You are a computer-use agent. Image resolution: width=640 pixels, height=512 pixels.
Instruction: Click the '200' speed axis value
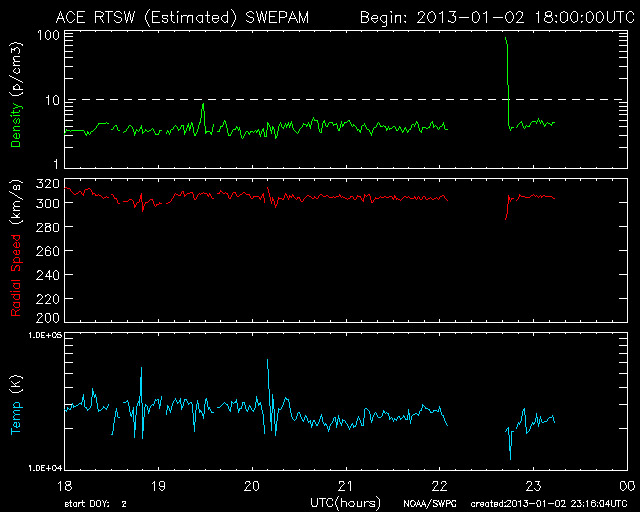coord(48,318)
